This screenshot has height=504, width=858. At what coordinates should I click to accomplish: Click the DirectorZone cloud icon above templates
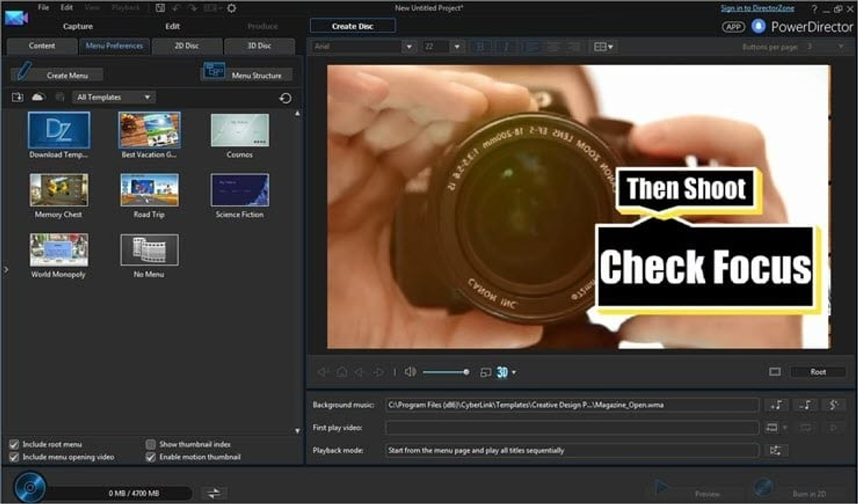click(x=38, y=97)
